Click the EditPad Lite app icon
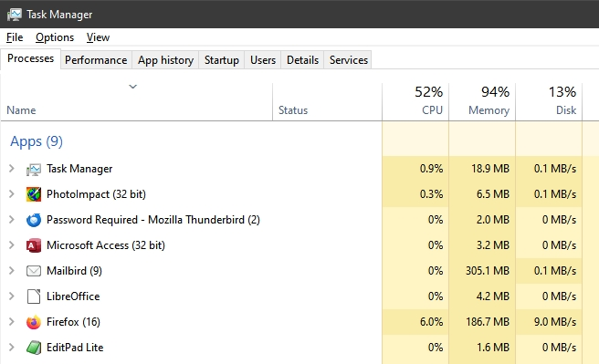The width and height of the screenshot is (599, 364). (x=34, y=348)
